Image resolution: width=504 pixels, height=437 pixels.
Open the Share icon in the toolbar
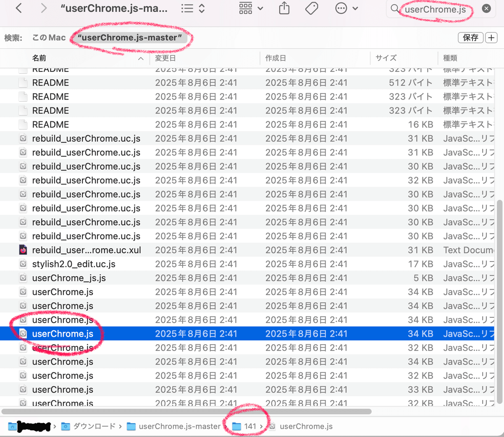tap(284, 8)
